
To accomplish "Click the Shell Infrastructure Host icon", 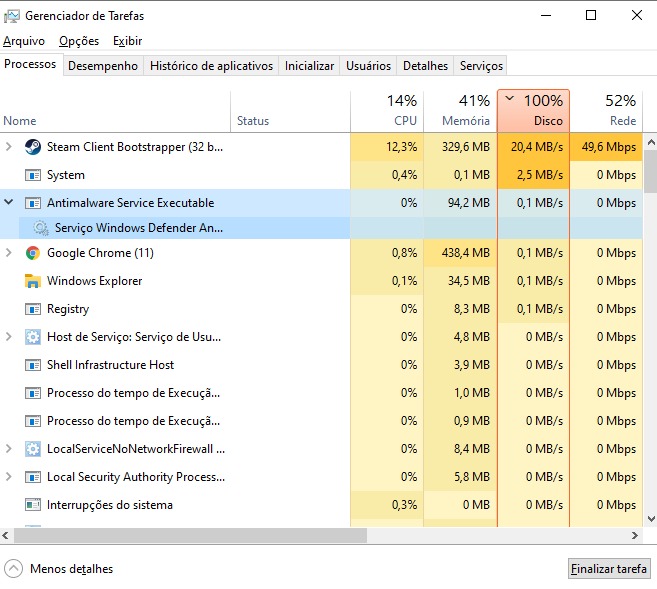I will (x=33, y=365).
